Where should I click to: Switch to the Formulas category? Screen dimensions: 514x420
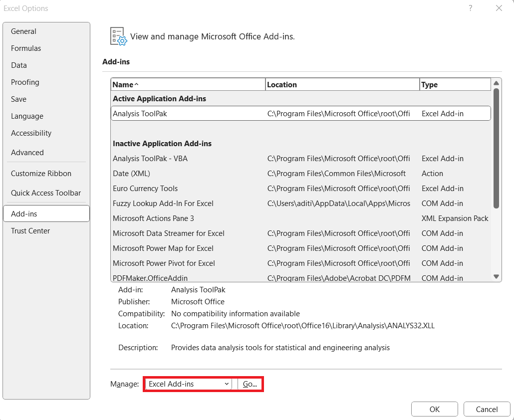(46, 48)
